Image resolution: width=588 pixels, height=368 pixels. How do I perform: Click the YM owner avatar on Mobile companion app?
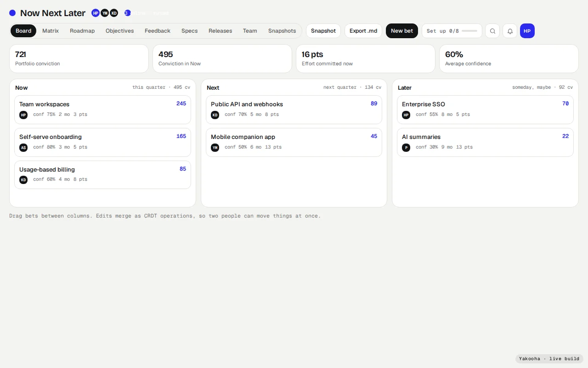click(x=215, y=147)
